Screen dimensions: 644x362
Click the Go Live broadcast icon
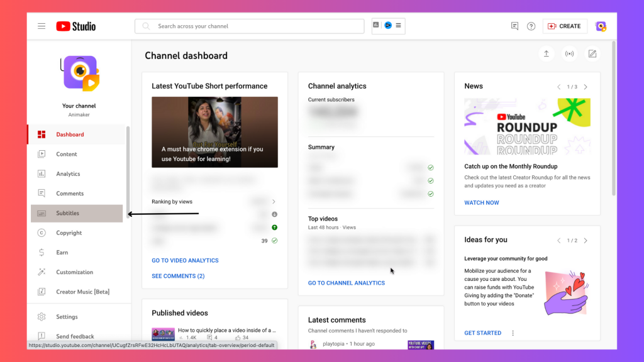pos(569,54)
